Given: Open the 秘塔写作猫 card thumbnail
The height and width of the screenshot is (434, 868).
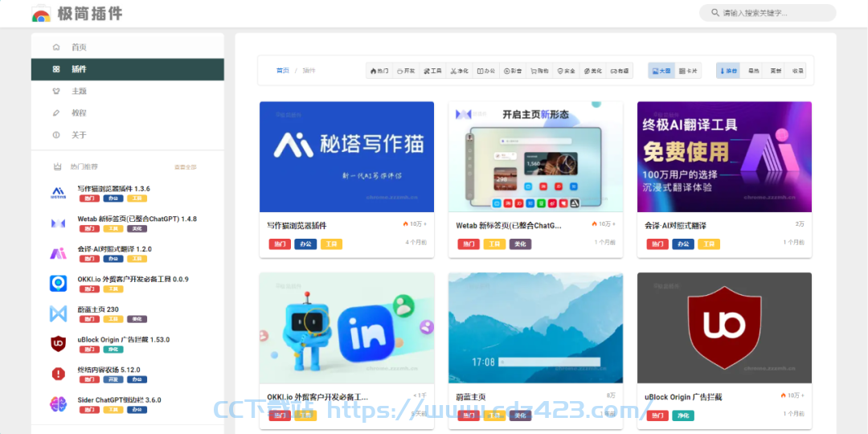Looking at the screenshot, I should tap(346, 157).
